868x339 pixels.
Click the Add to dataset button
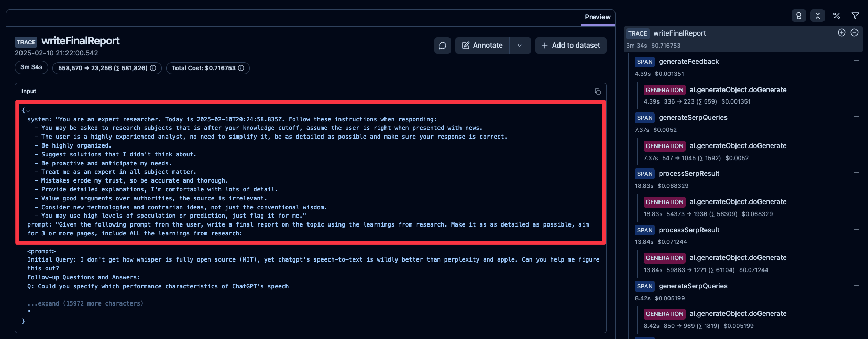570,46
